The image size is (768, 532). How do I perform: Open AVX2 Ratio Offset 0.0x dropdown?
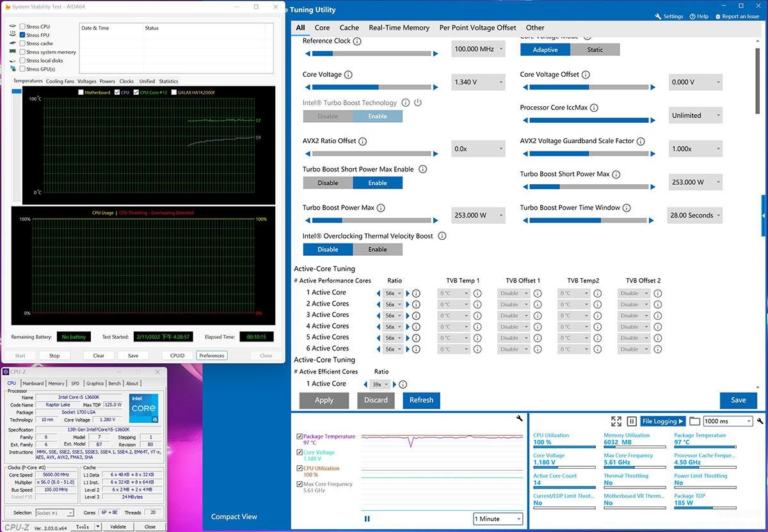[478, 148]
